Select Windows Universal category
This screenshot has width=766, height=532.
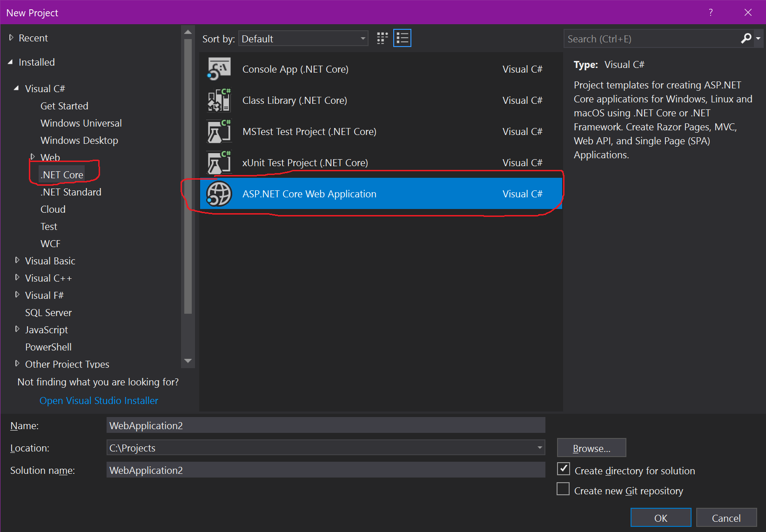click(x=81, y=123)
